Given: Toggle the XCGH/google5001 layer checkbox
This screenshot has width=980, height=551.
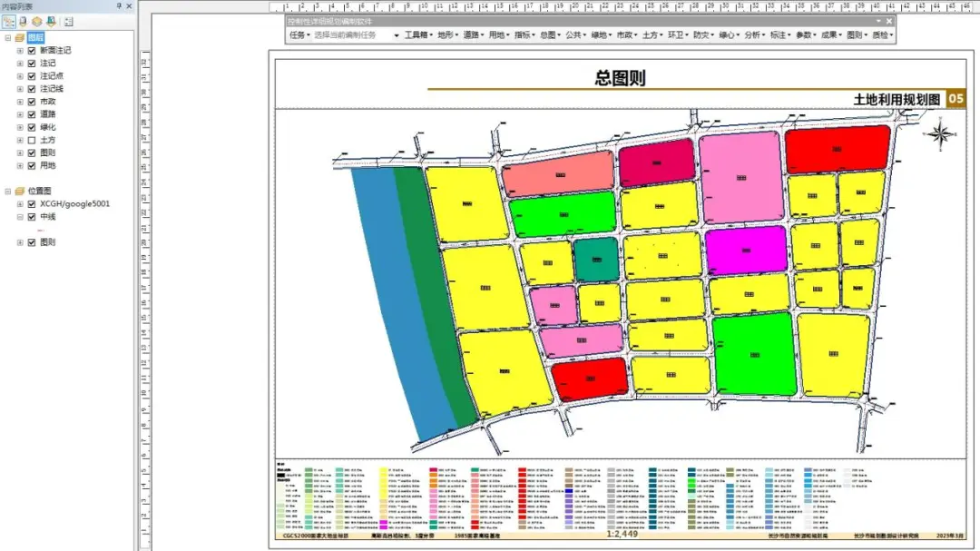Looking at the screenshot, I should 32,204.
